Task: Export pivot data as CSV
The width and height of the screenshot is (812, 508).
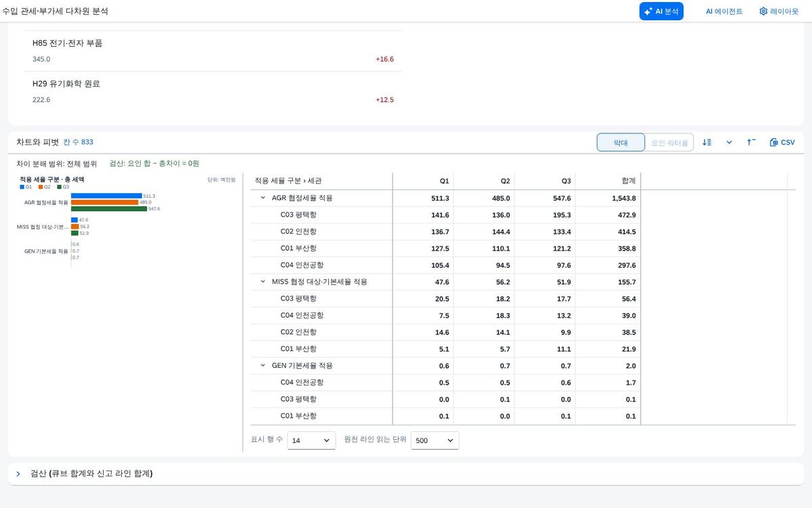Action: pyautogui.click(x=782, y=142)
